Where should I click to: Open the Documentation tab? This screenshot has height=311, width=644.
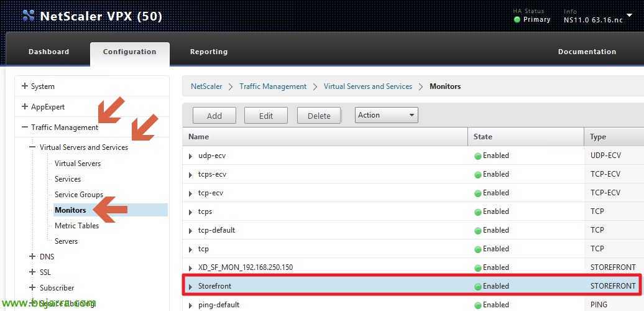coord(587,52)
